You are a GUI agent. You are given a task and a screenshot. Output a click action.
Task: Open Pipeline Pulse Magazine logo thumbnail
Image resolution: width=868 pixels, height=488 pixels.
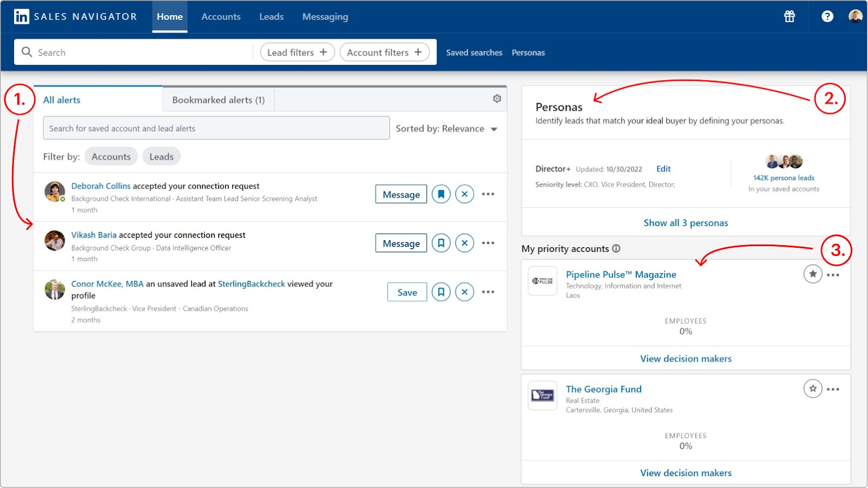[x=542, y=281]
